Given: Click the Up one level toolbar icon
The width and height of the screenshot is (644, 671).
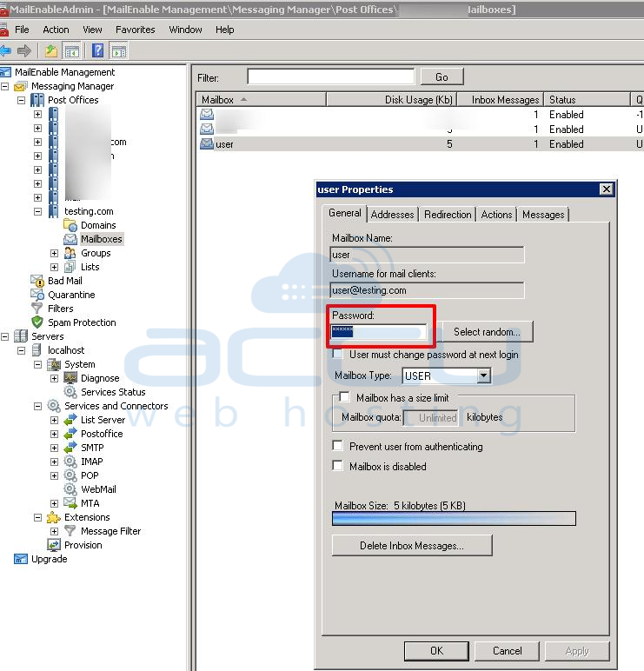Looking at the screenshot, I should [x=51, y=51].
